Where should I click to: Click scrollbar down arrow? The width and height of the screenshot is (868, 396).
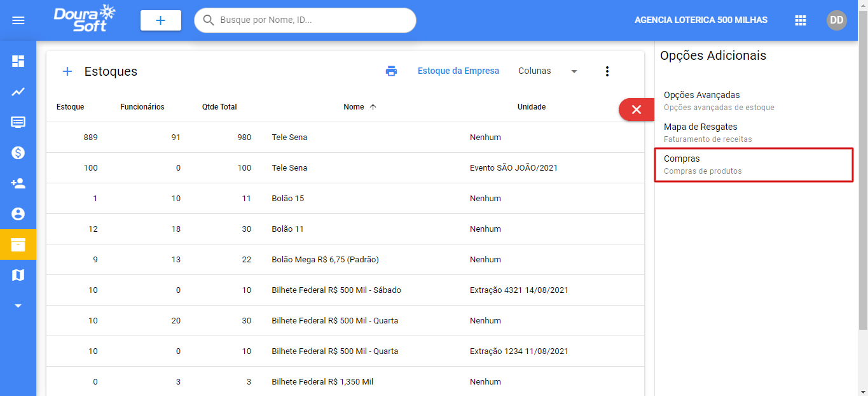tap(863, 391)
